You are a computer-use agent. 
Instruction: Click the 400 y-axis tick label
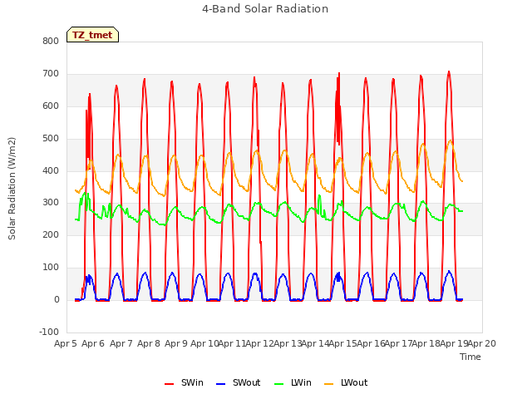tap(51, 170)
